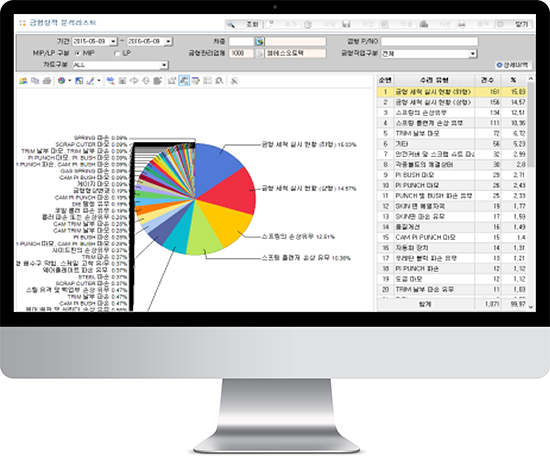Toggle the 상세내역 detail option
Image resolution: width=550 pixels, height=457 pixels.
point(513,65)
